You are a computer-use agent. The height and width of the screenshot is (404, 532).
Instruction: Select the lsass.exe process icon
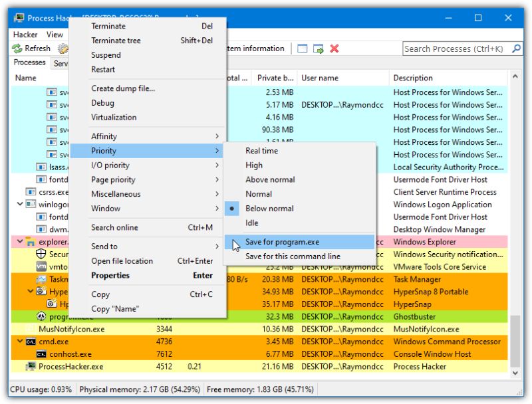41,167
